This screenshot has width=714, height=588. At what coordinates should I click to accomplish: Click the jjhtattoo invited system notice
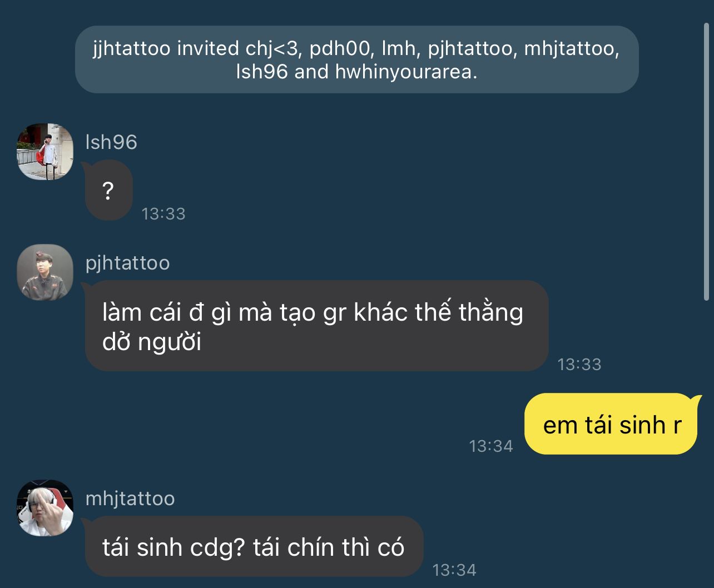[356, 59]
